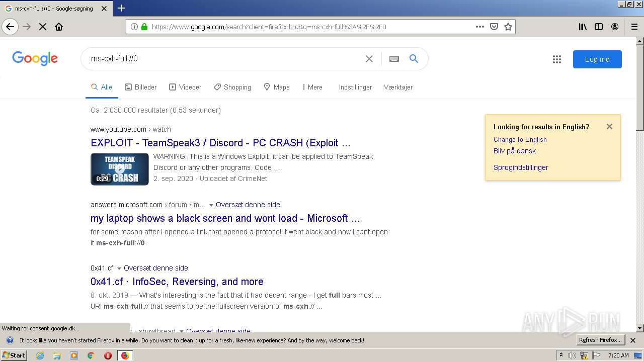Go back to the previous page
This screenshot has width=644, height=362.
click(x=10, y=27)
